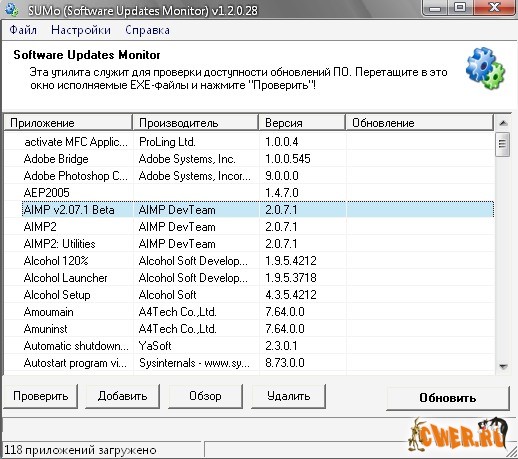The height and width of the screenshot is (459, 518).
Task: Open the Настройки menu
Action: click(81, 30)
